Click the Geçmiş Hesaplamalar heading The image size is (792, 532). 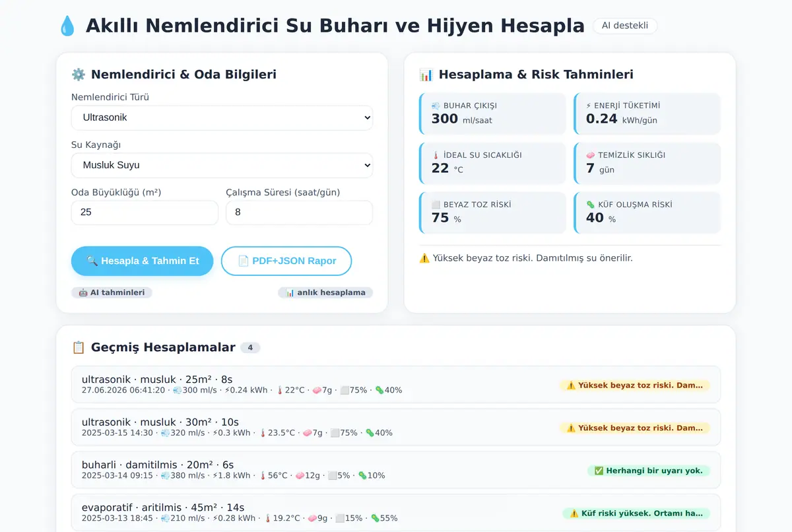click(163, 347)
